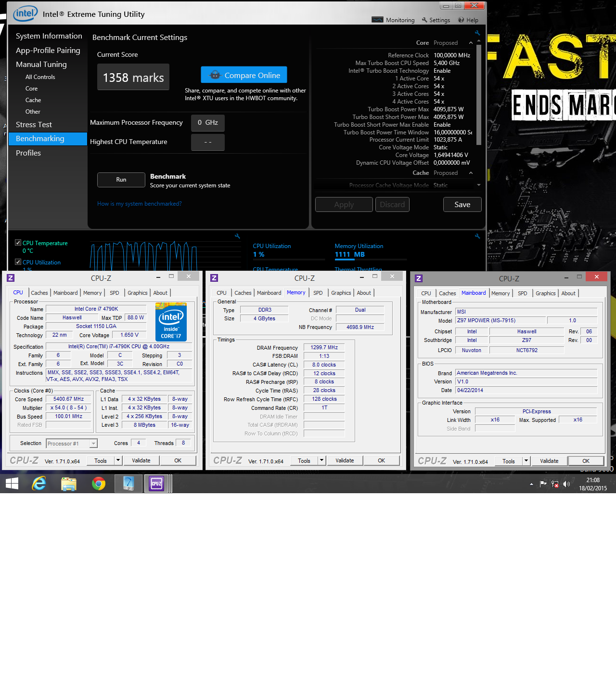Click taskbar clock showing 21:08
The width and height of the screenshot is (616, 682).
pyautogui.click(x=593, y=484)
